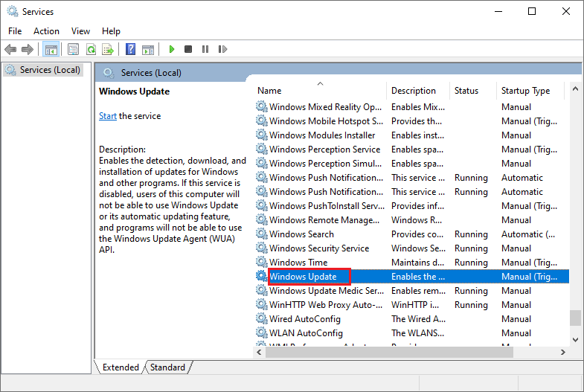Click the horizontal scrollbar right arrow

pos(562,352)
